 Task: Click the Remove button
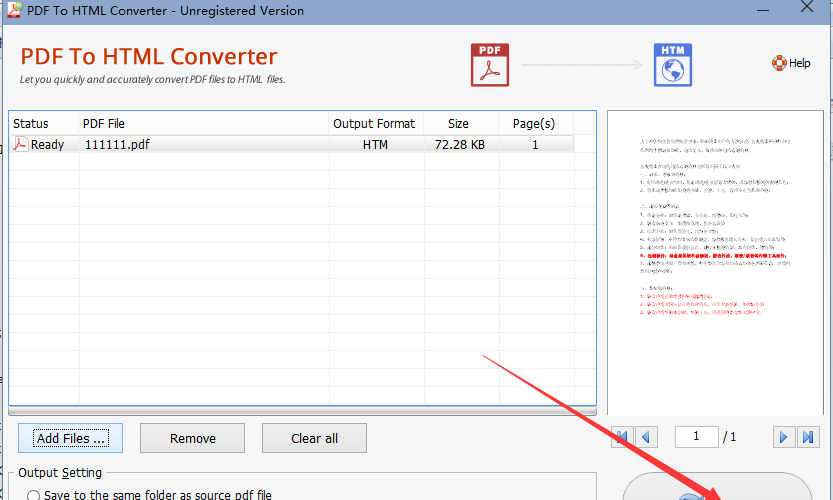pyautogui.click(x=192, y=438)
